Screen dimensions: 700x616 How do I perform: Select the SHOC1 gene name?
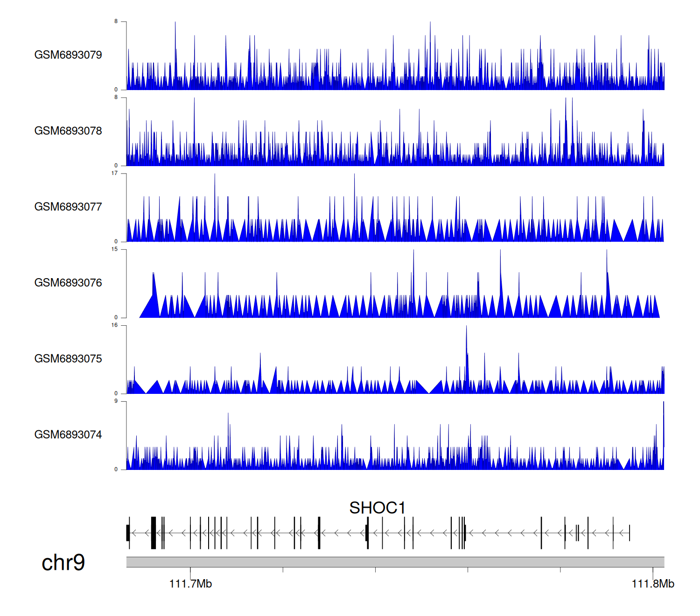coord(377,508)
